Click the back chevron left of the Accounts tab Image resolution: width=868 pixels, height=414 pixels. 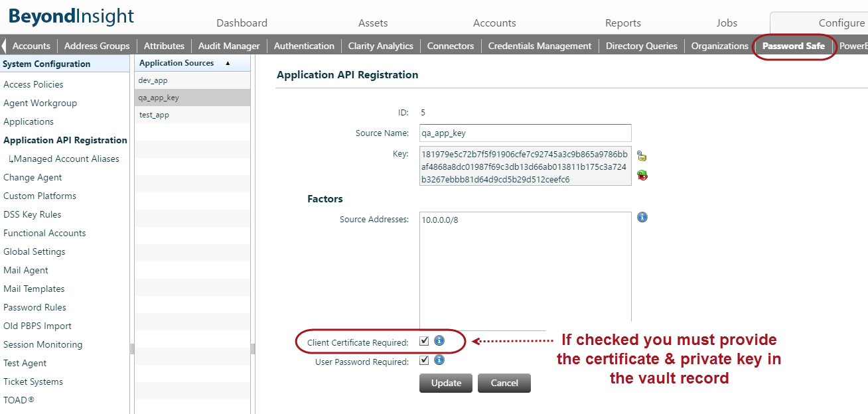pyautogui.click(x=5, y=46)
